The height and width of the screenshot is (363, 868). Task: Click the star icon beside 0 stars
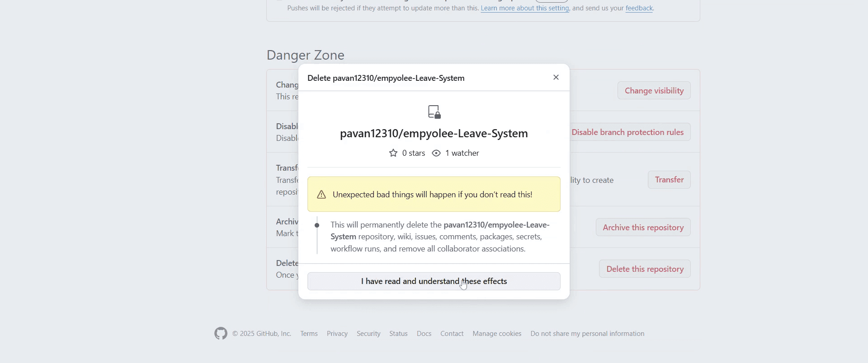(393, 153)
